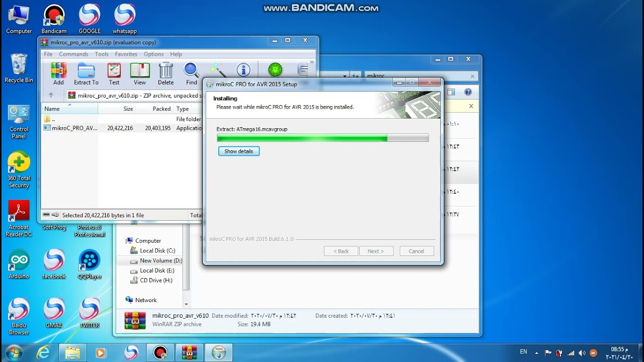Viewport: 644px width, 362px height.
Task: Open the Baidu Browser desktop icon
Action: point(19,317)
